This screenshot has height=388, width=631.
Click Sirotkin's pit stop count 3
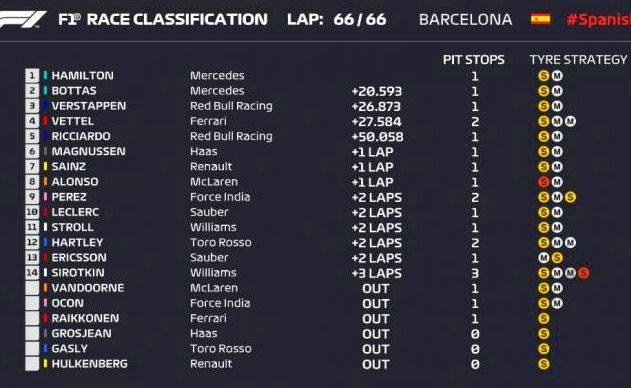click(x=475, y=273)
